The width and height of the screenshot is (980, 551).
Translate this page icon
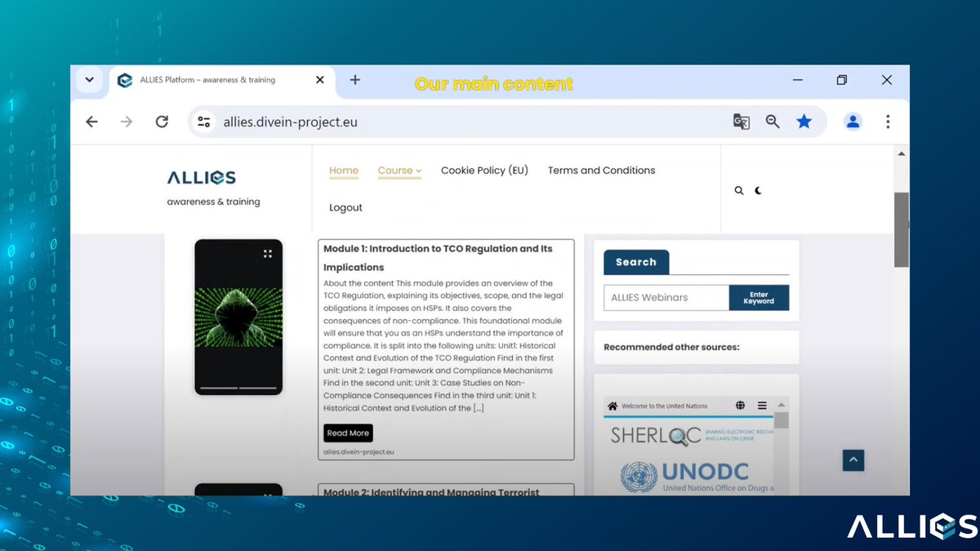pos(742,122)
